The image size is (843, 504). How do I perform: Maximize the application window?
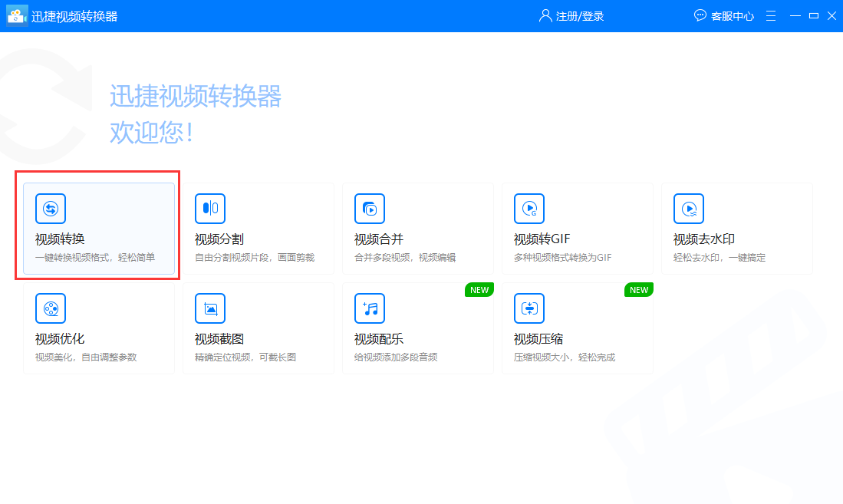pos(814,15)
